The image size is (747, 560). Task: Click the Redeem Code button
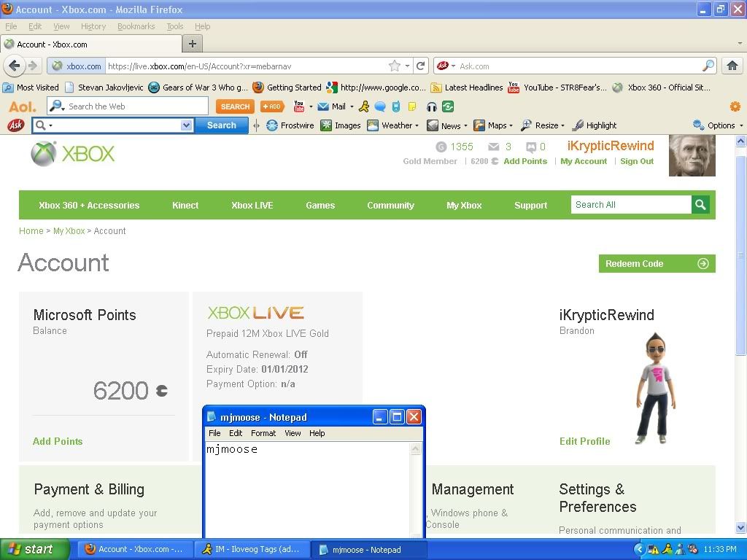tap(657, 263)
